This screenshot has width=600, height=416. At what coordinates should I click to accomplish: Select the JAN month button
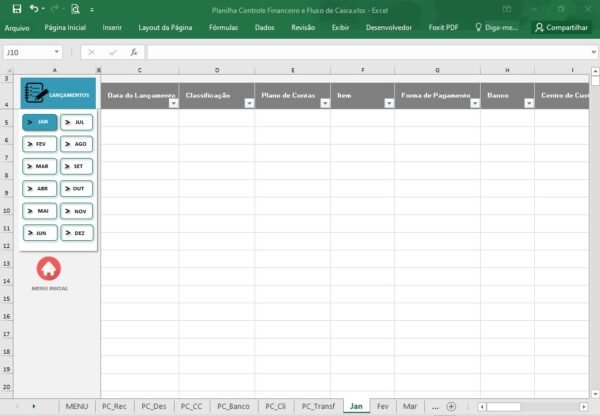tap(40, 122)
